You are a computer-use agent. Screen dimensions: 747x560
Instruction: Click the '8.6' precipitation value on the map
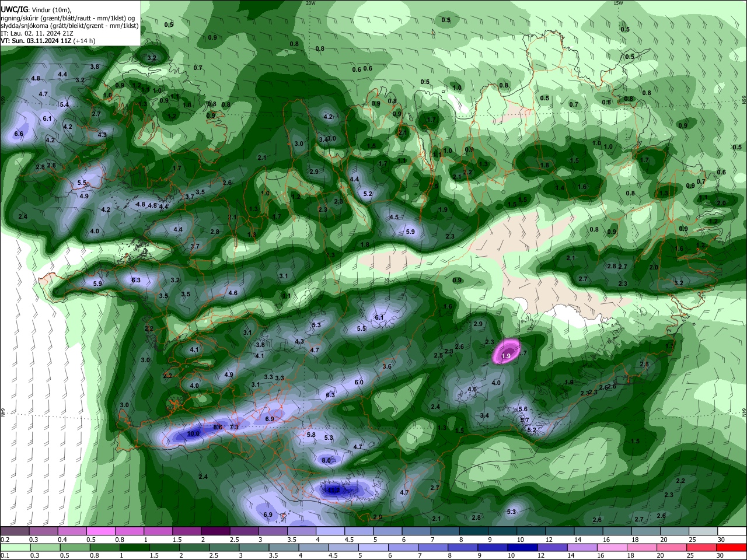point(218,427)
